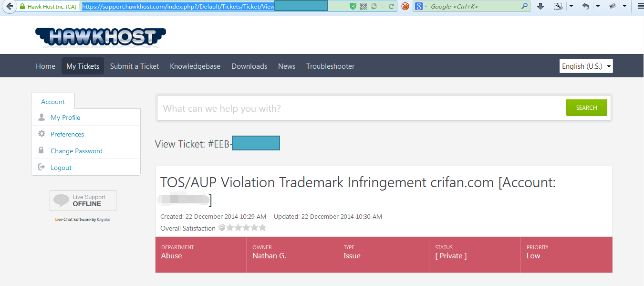This screenshot has width=644, height=286.
Task: Click the undo closed tab arrow icon
Action: tap(586, 7)
